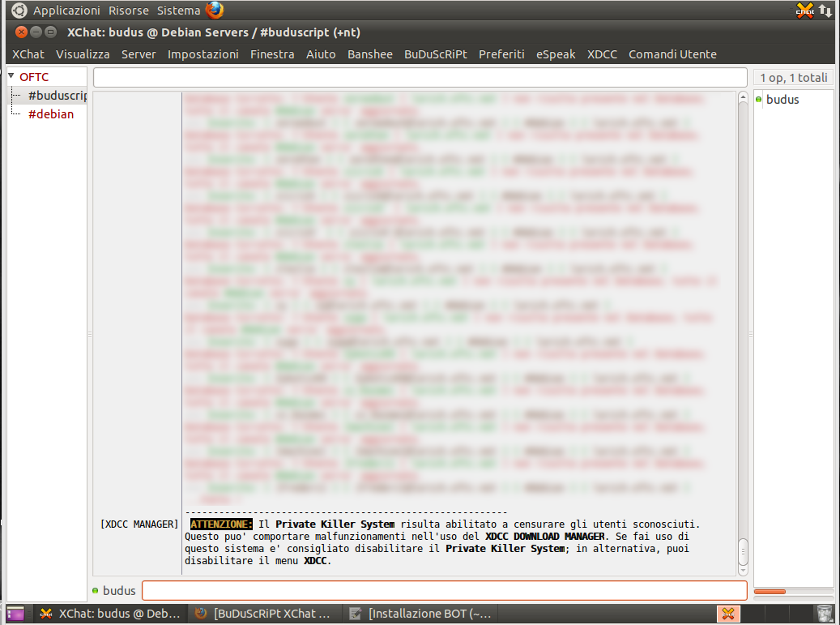
Task: Click the scroll-up arrow of chat scrollbar
Action: (x=743, y=97)
